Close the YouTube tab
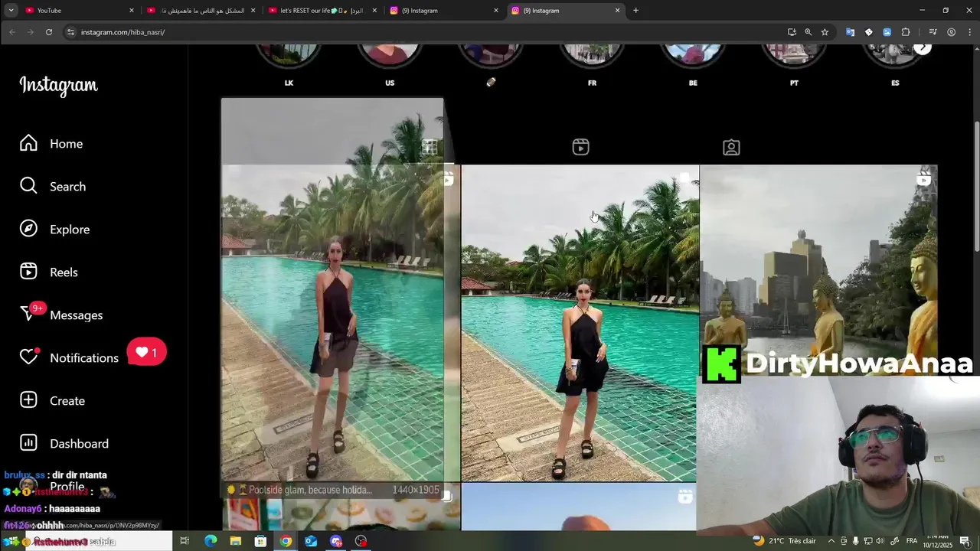The width and height of the screenshot is (980, 551). [132, 11]
